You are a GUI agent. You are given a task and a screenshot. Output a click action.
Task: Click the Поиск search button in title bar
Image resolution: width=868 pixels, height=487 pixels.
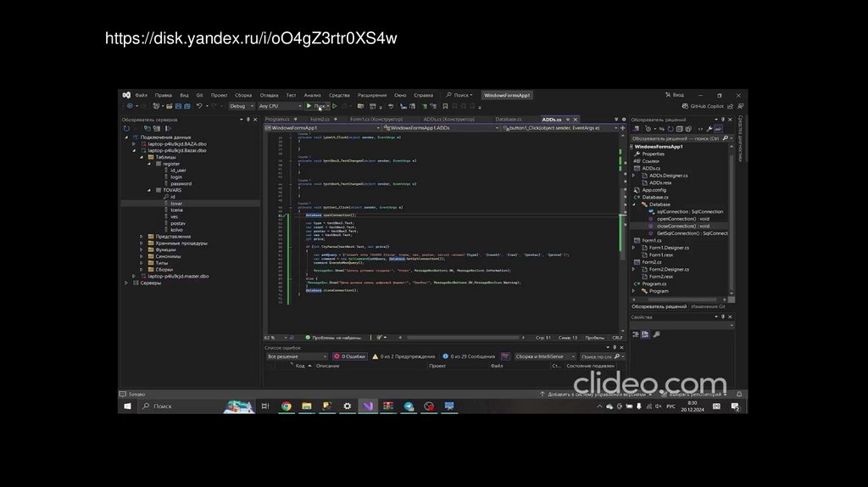(x=459, y=95)
